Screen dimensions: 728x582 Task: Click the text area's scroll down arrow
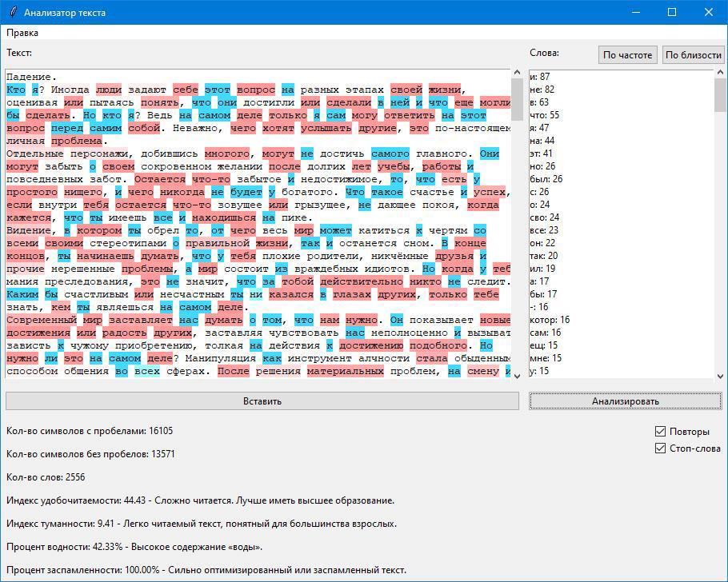click(516, 375)
